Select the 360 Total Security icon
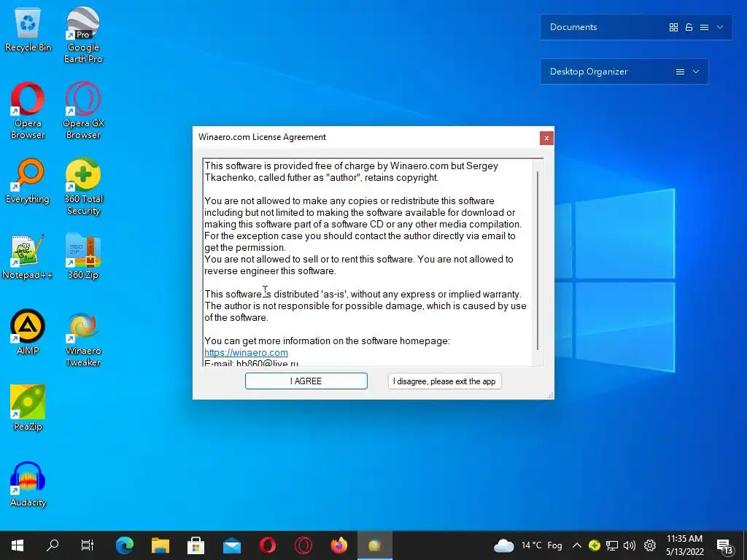 point(83,187)
